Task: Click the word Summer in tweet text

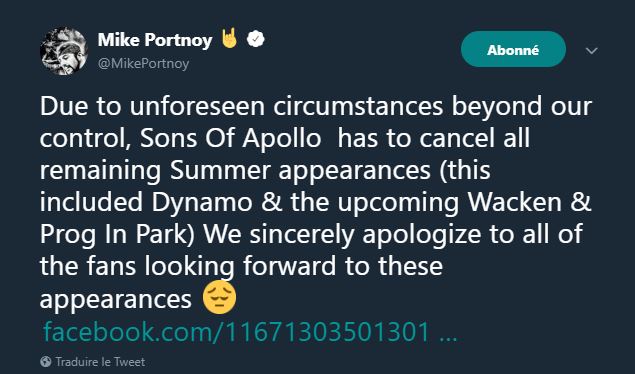Action: [x=220, y=170]
